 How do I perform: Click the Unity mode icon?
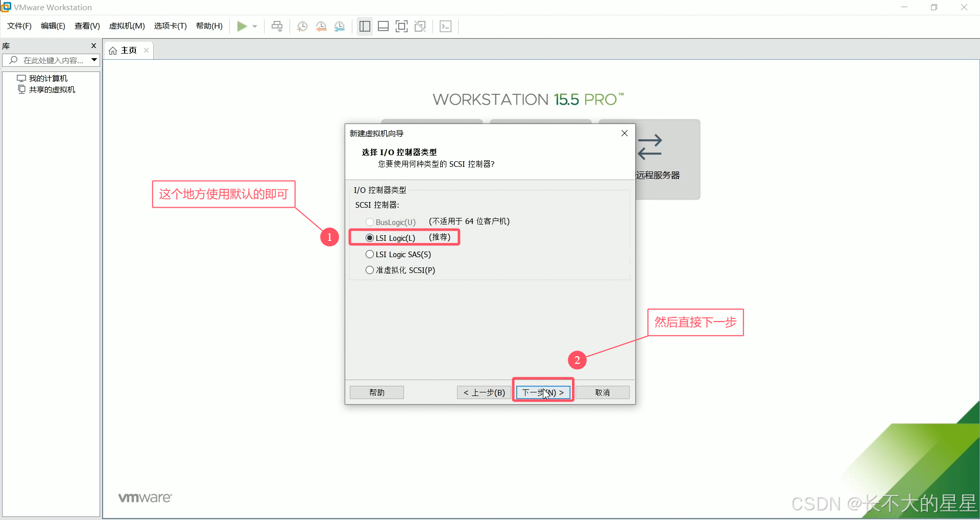[420, 27]
